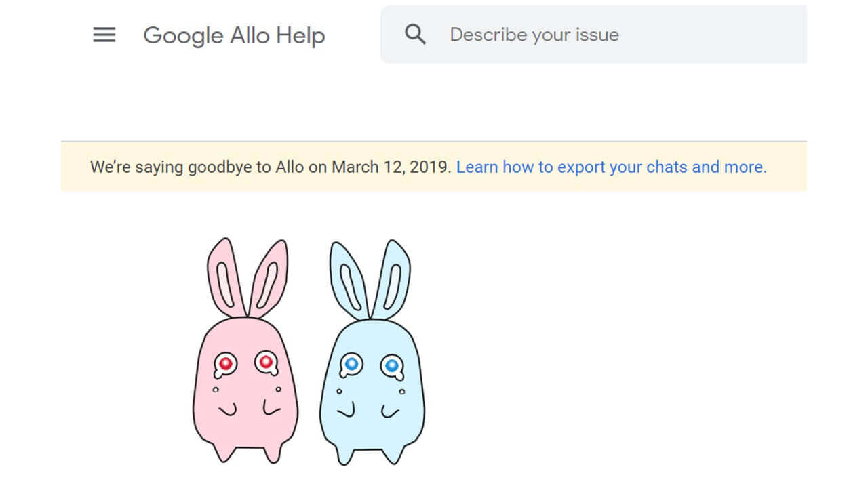Click the Google Allo Help title
This screenshot has width=868, height=488.
pos(234,35)
